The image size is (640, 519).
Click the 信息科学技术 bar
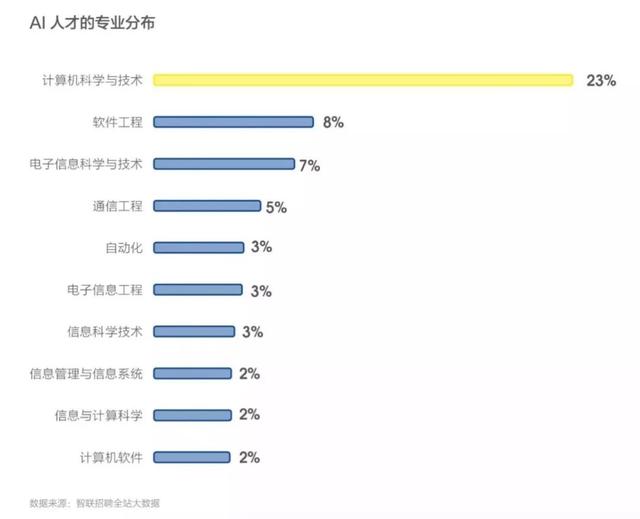point(194,331)
